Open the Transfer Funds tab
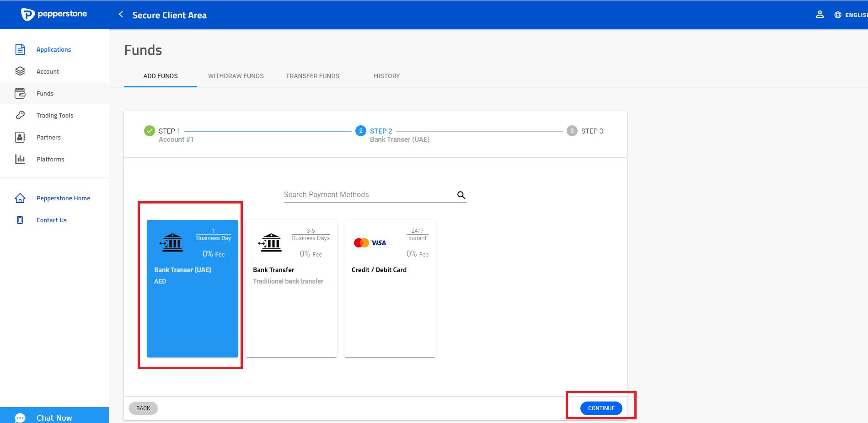The image size is (868, 423). click(x=312, y=76)
